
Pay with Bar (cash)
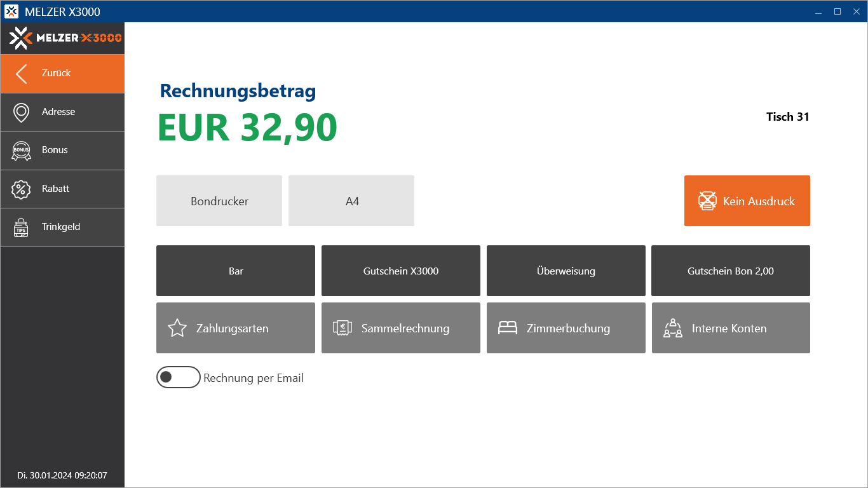coord(236,271)
